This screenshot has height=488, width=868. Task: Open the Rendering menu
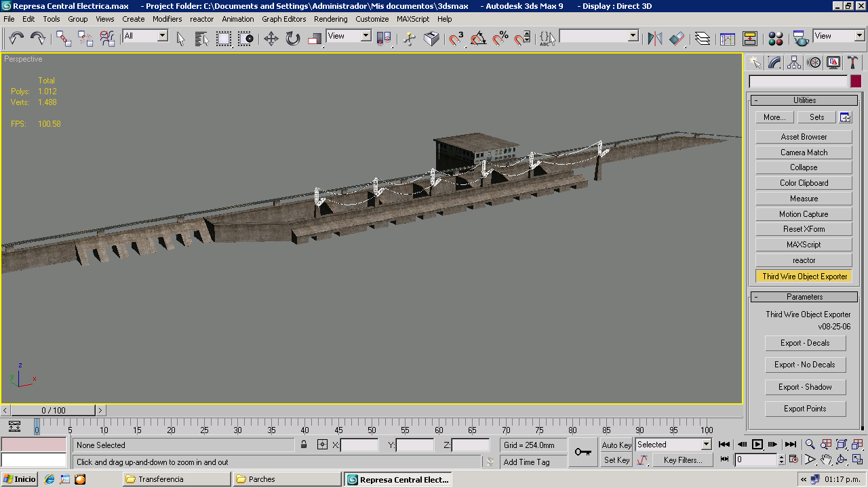point(330,19)
